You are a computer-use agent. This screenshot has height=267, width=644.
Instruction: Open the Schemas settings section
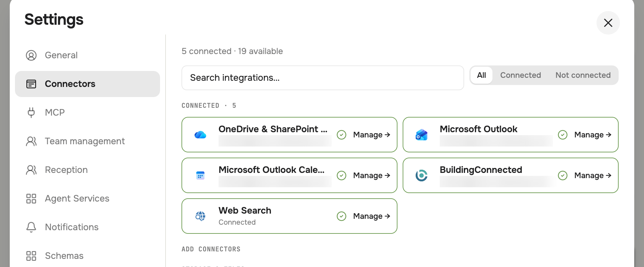pos(87,256)
